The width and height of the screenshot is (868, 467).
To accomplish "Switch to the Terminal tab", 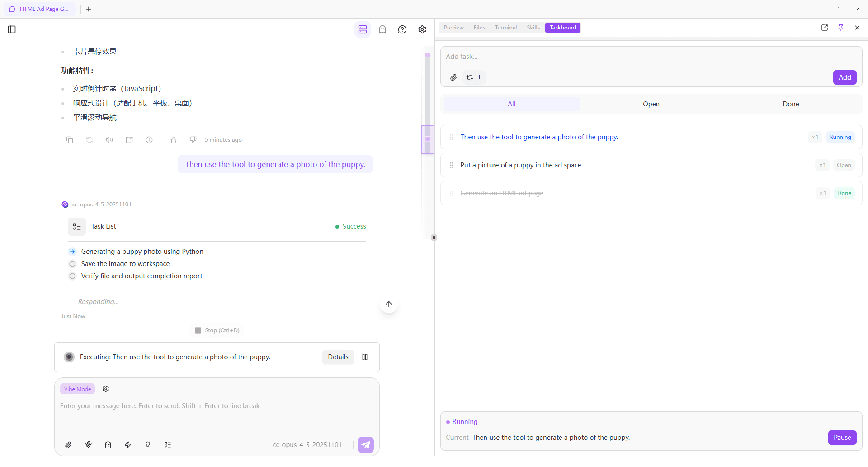I will [x=505, y=27].
